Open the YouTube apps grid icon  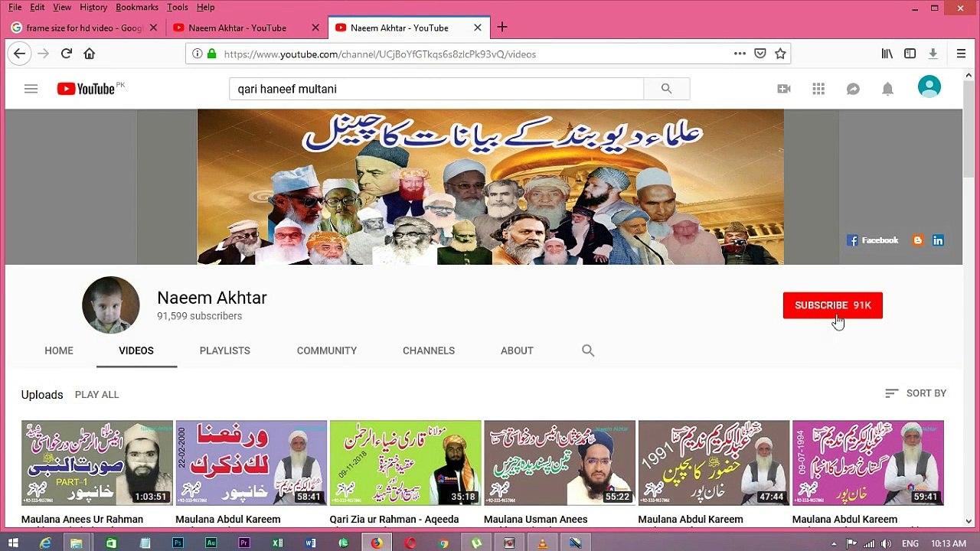tap(818, 89)
